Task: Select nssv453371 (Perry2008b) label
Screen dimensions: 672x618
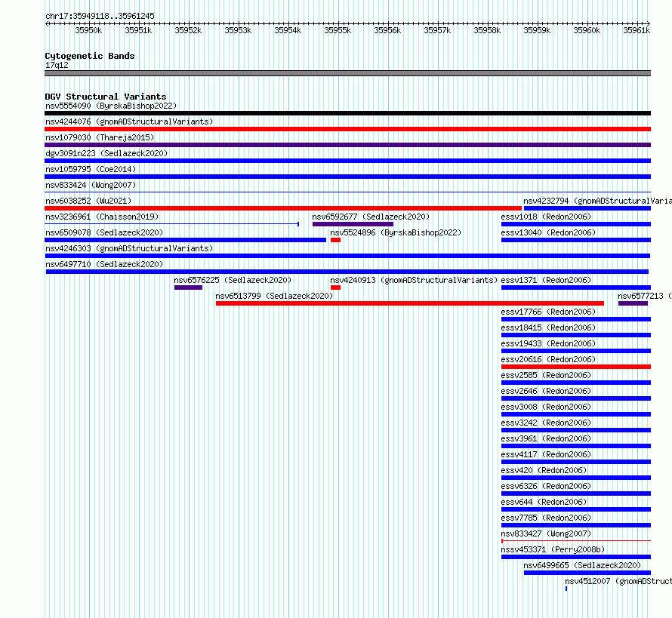Action: tap(553, 549)
